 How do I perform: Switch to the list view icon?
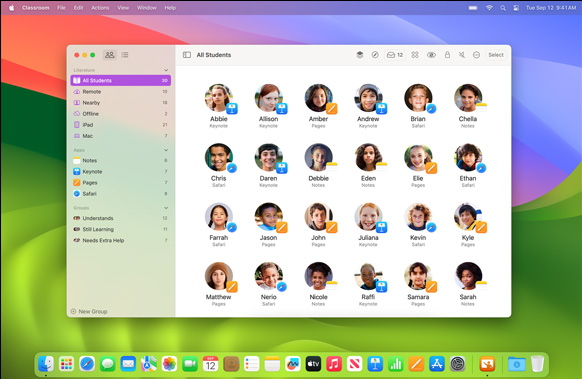125,55
